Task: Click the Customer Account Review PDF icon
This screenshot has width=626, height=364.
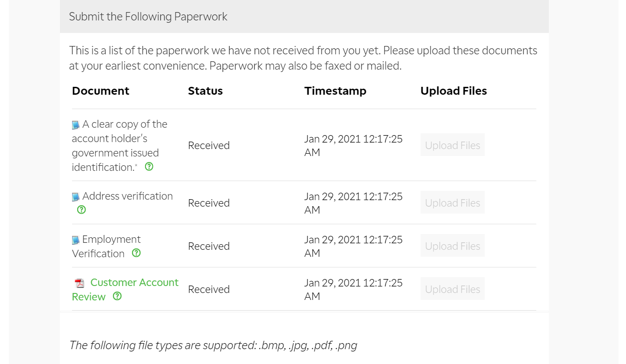Action: pyautogui.click(x=80, y=283)
